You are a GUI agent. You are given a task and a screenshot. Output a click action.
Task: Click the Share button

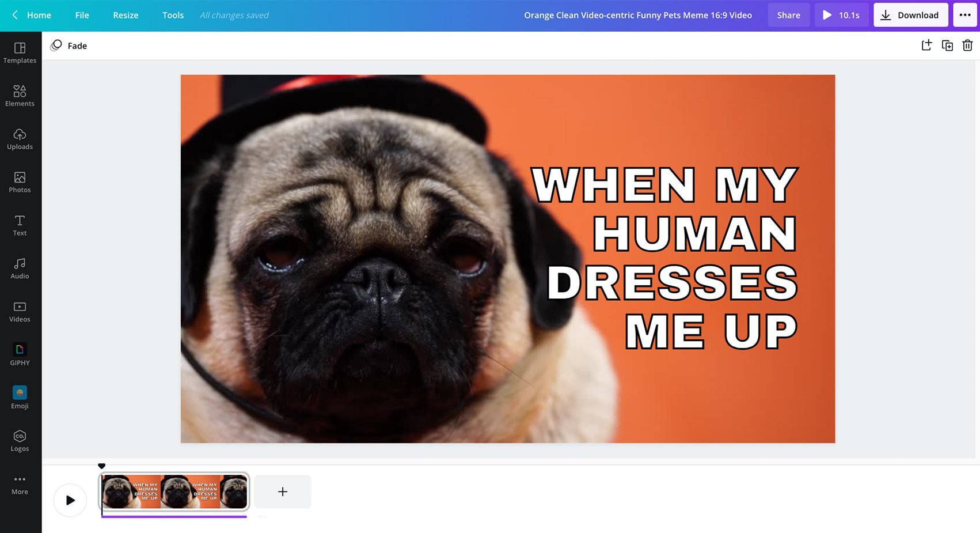[788, 15]
